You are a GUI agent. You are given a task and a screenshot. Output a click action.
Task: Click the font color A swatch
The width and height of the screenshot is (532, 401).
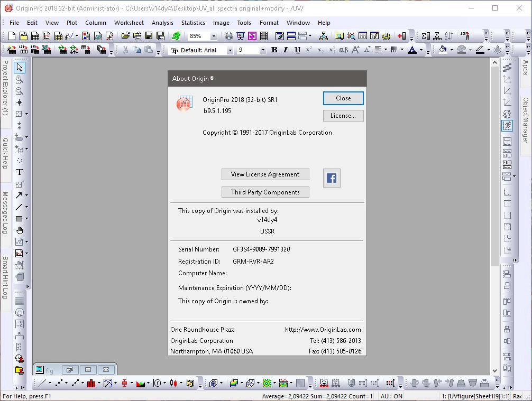click(412, 50)
